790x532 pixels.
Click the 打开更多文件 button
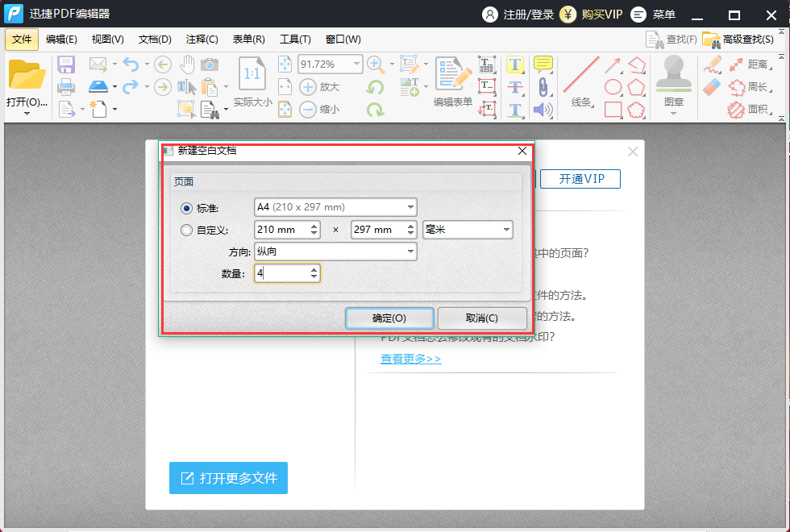click(228, 477)
